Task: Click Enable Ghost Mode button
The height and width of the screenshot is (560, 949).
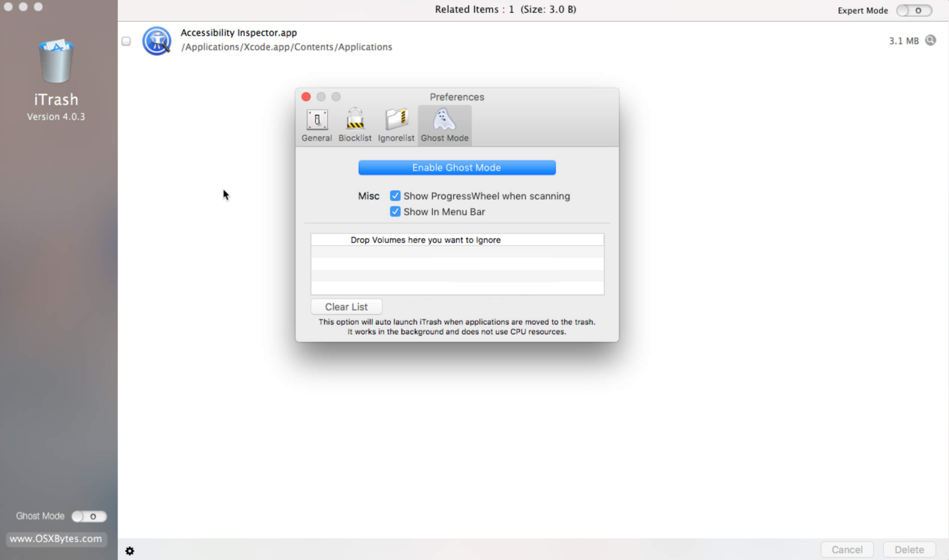Action: (456, 168)
